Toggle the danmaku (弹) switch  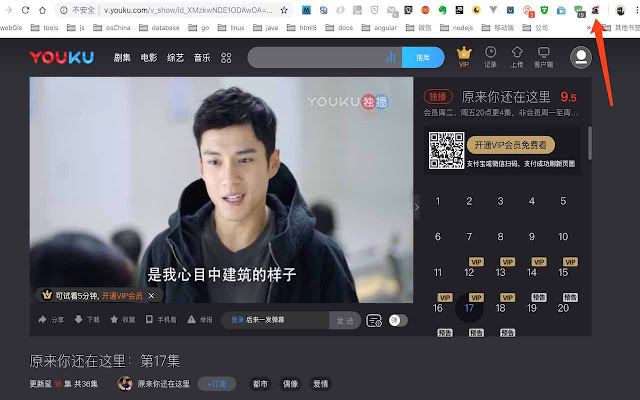[398, 320]
